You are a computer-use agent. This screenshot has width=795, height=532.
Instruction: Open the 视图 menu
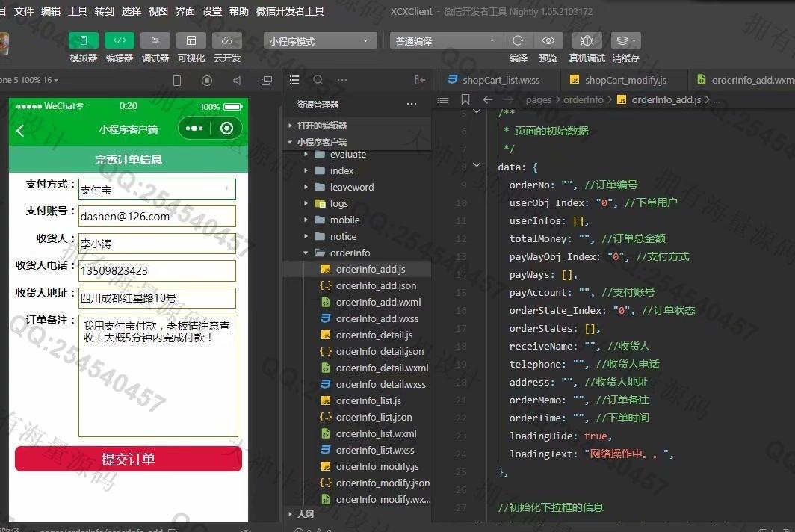click(x=158, y=11)
